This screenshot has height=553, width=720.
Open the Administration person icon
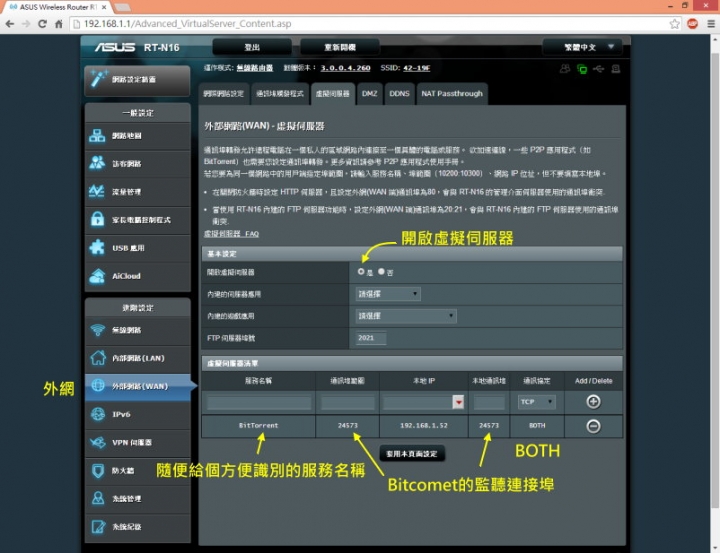[97, 499]
